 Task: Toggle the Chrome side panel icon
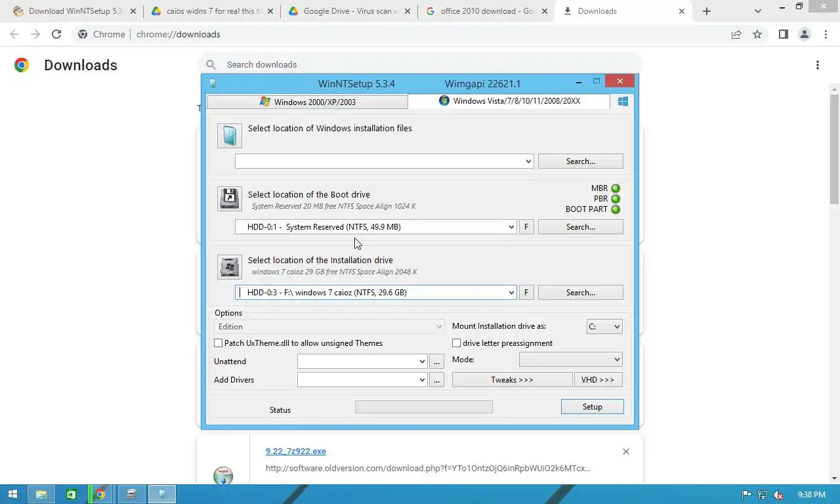pyautogui.click(x=783, y=34)
